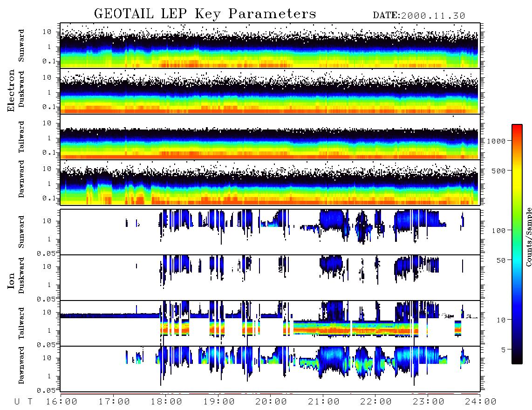Click the 17:00 time tick label
The width and height of the screenshot is (532, 410).
(114, 402)
